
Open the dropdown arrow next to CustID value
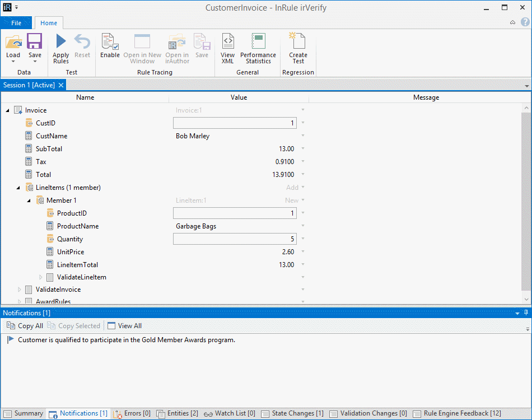[x=303, y=123]
